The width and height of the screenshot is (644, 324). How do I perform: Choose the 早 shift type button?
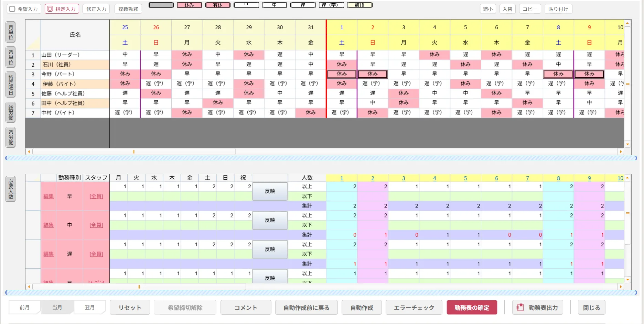246,5
